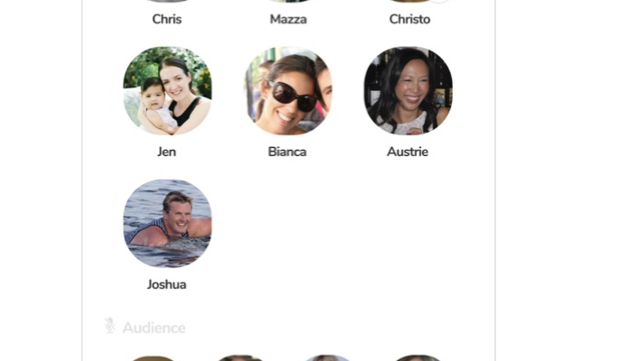
Task: Open Jen's profile photo with baby
Action: 168,91
